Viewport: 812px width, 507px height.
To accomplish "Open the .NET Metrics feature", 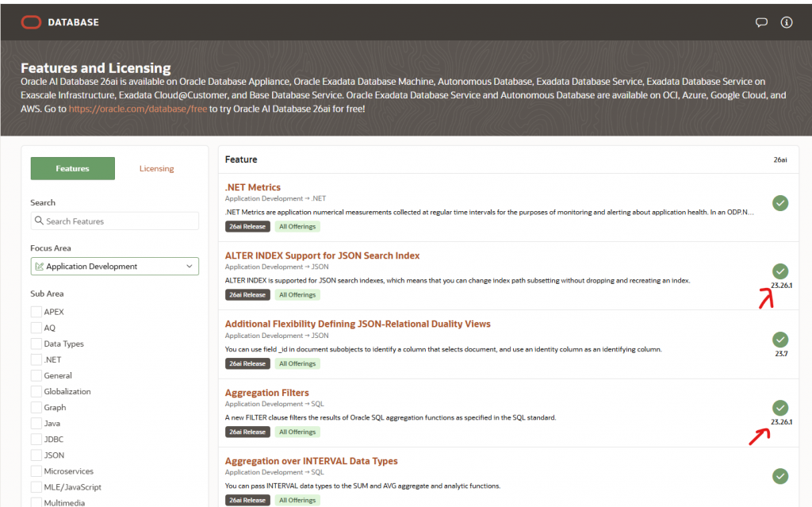I will (x=253, y=187).
